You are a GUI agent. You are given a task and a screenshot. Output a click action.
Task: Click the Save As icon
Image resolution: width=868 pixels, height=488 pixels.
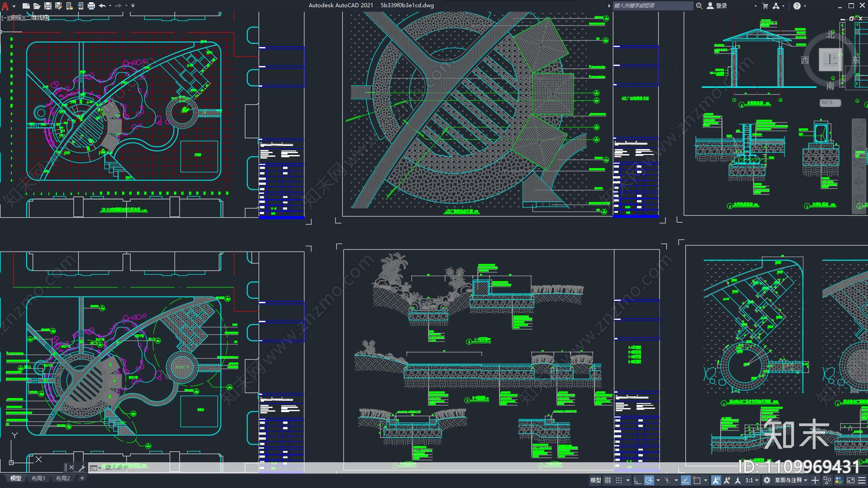(x=59, y=6)
